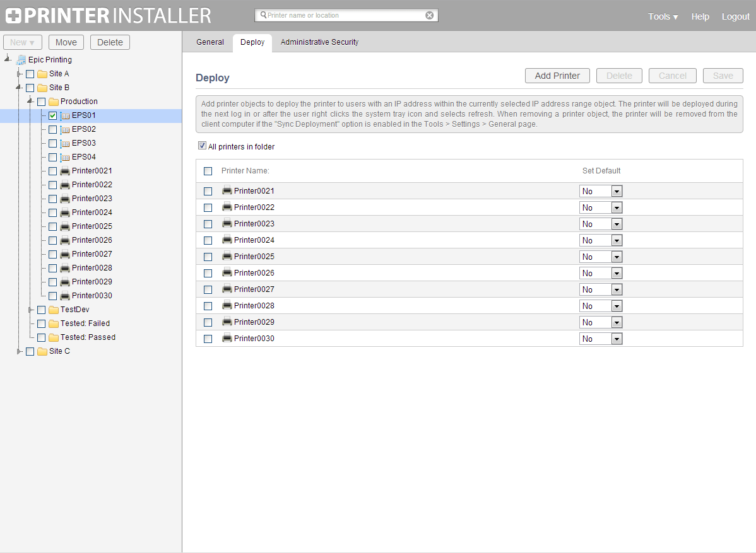
Task: Click the printer icon beside Printer0030 in the list
Action: pyautogui.click(x=227, y=338)
